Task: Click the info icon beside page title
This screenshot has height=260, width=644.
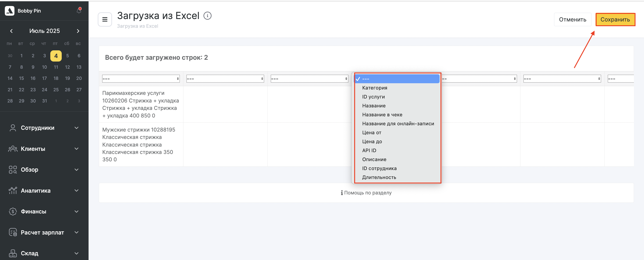Action: coord(207,16)
